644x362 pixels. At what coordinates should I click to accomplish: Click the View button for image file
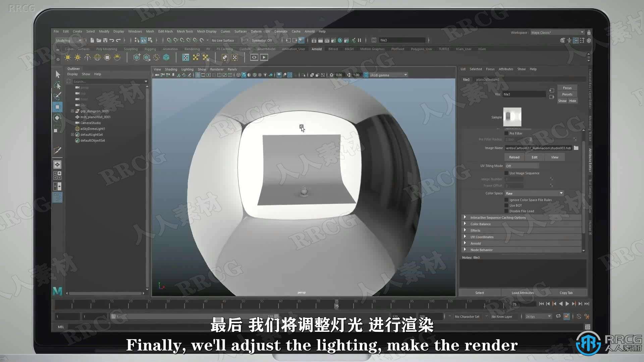tap(554, 157)
